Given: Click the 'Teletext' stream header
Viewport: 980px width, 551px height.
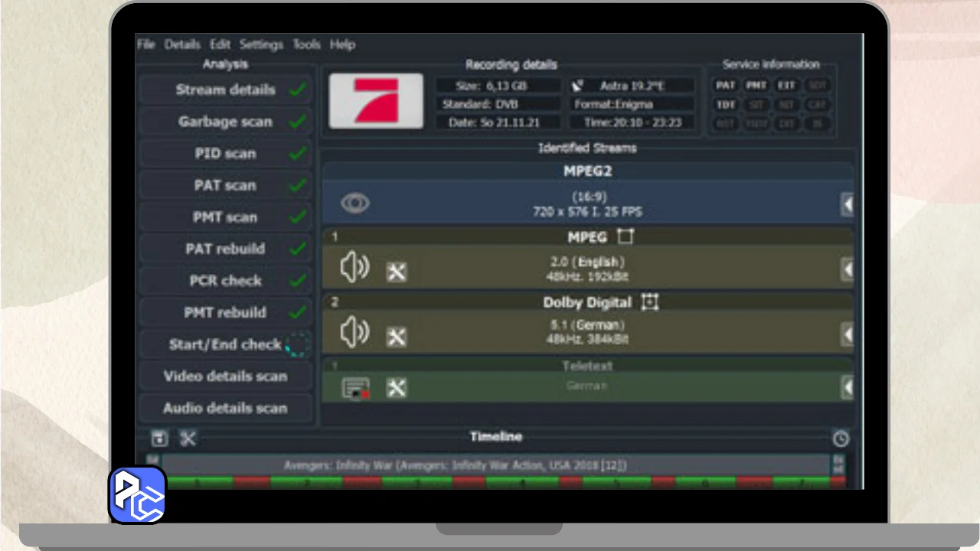Looking at the screenshot, I should 587,366.
